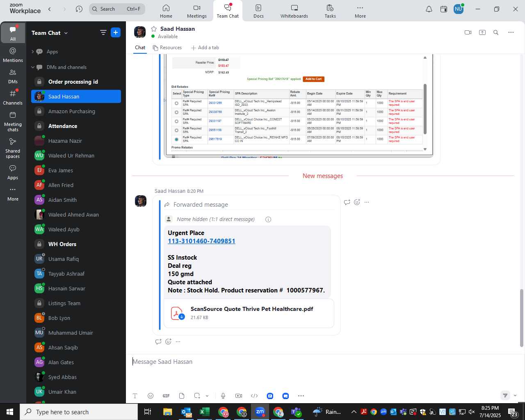Record an audio message with microphone icon
This screenshot has width=525, height=420.
pyautogui.click(x=223, y=396)
